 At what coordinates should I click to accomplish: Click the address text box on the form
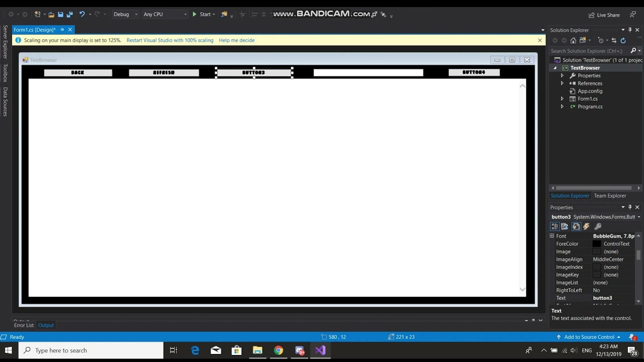(368, 72)
